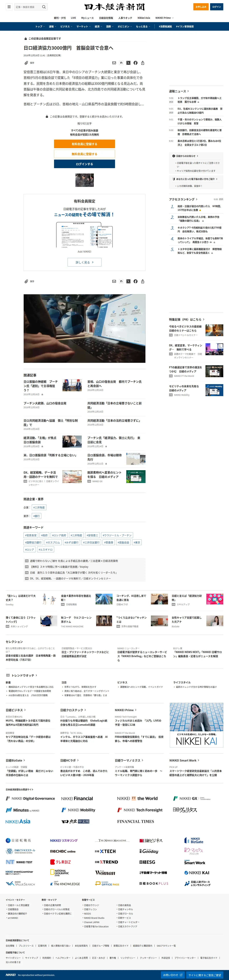Click the 保存 paperclip icon below the Ask! NIKKEI box

(x=26, y=281)
